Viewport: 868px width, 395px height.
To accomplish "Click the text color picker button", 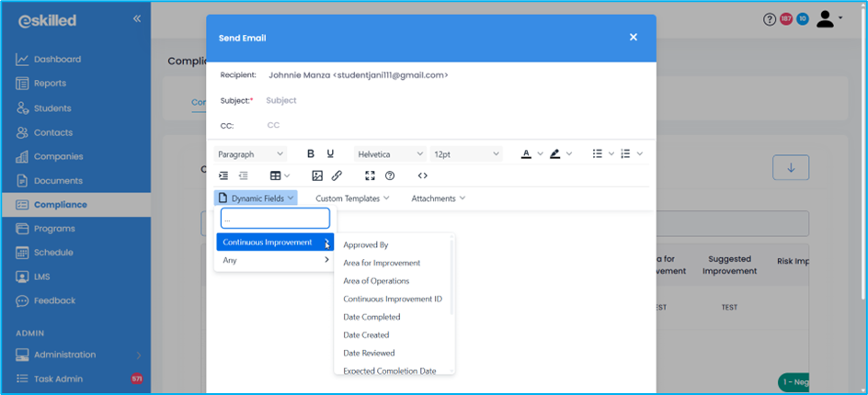I will 526,154.
